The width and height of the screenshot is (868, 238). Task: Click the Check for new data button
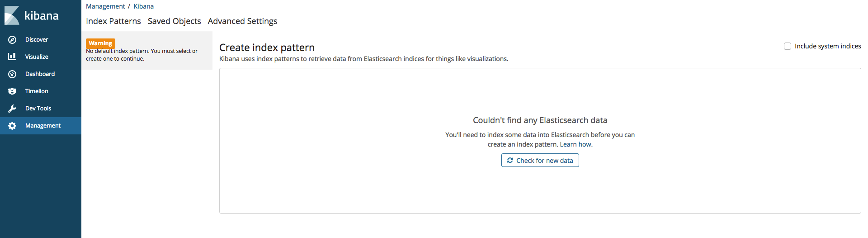tap(540, 160)
